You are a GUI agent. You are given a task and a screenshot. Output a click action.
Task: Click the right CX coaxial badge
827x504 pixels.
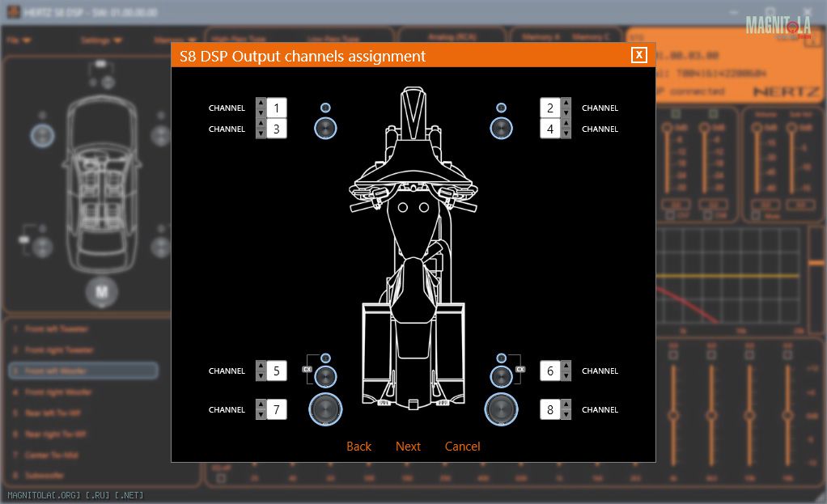(520, 369)
